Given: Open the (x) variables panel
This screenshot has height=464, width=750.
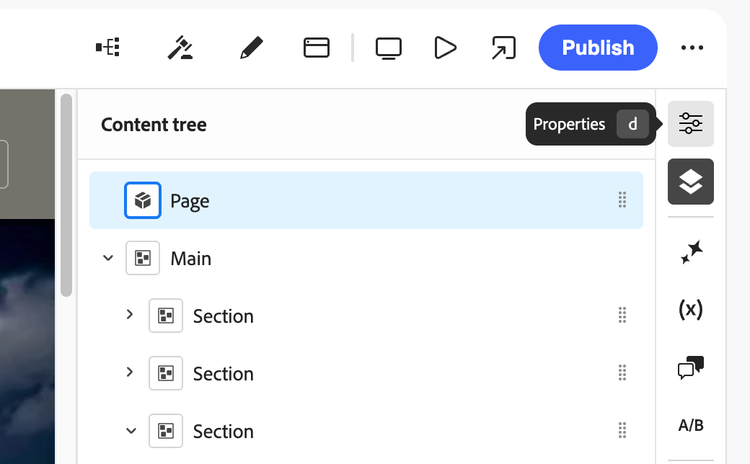Looking at the screenshot, I should [690, 310].
